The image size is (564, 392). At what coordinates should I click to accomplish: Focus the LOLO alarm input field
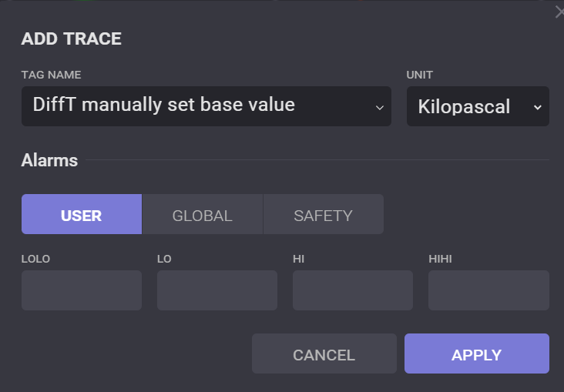coord(82,290)
